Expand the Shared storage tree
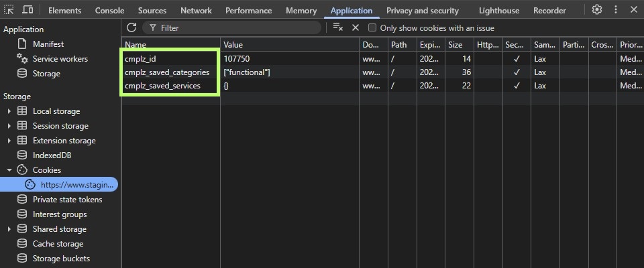Image resolution: width=644 pixels, height=268 pixels. point(9,229)
